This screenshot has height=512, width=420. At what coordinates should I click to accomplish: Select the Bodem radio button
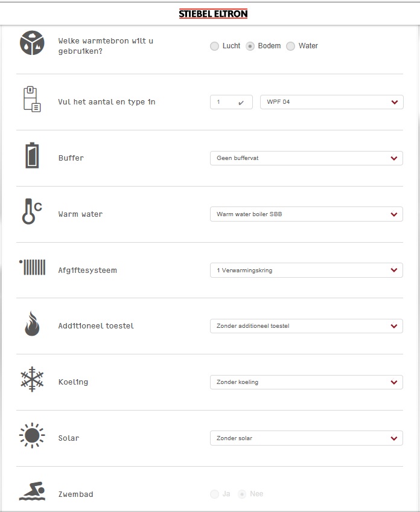[250, 46]
